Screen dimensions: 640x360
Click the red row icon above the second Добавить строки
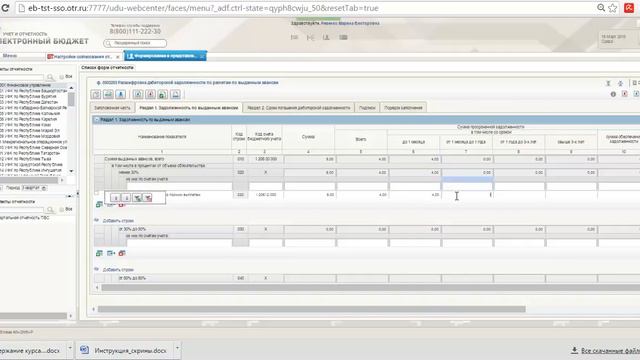point(122,253)
